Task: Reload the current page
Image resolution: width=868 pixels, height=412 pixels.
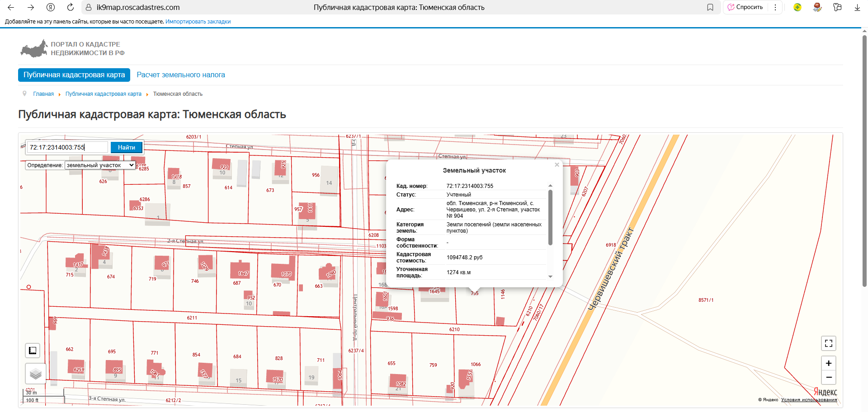Action: pyautogui.click(x=70, y=7)
